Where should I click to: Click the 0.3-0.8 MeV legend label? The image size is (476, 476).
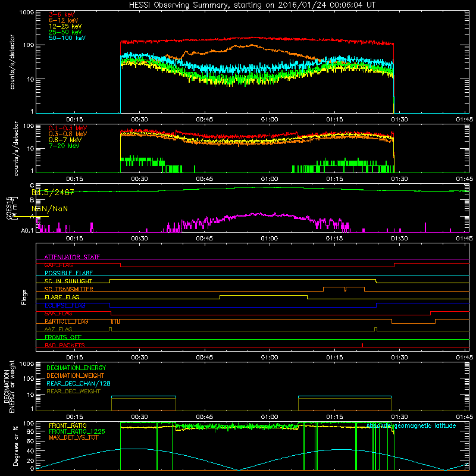point(68,134)
